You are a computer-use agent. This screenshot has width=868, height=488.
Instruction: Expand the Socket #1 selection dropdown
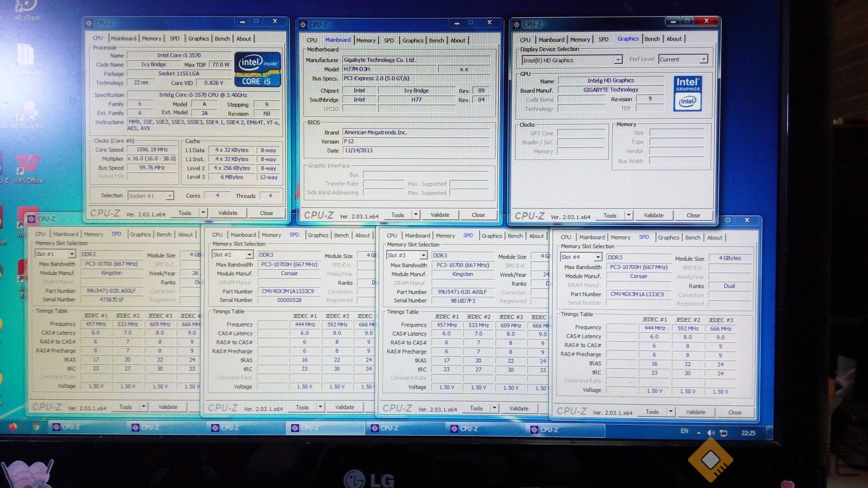tap(169, 196)
